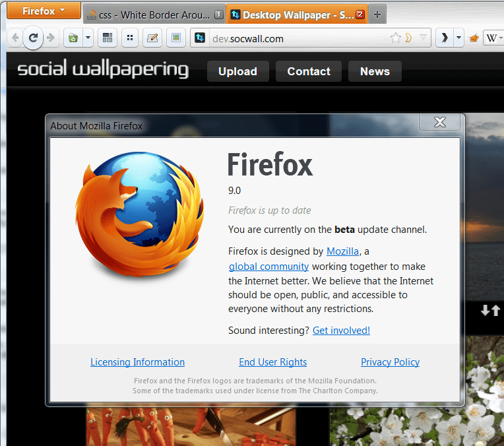Click the up arrow vote icon

[495, 310]
